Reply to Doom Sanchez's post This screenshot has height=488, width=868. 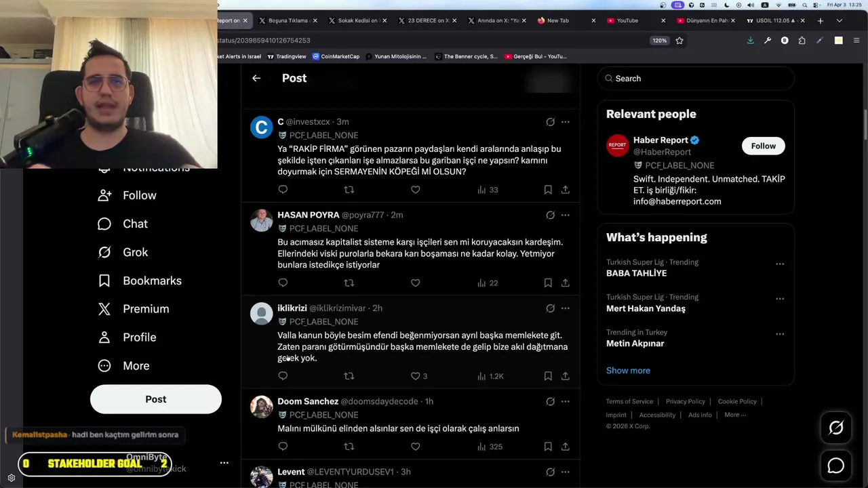coord(283,447)
